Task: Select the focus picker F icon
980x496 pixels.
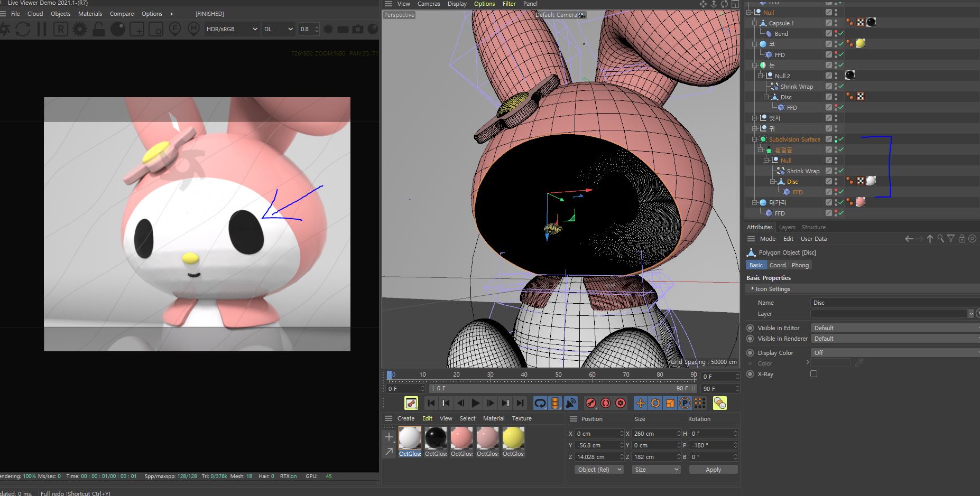Action: pos(175,29)
